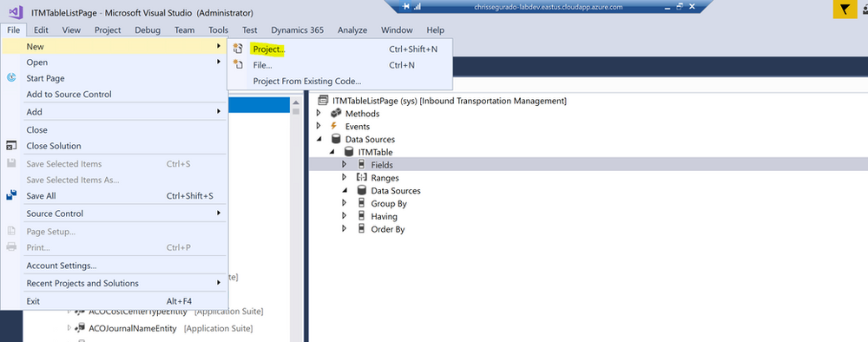Image resolution: width=868 pixels, height=342 pixels.
Task: Select ITMTableListPage (sys) root node
Action: (449, 100)
